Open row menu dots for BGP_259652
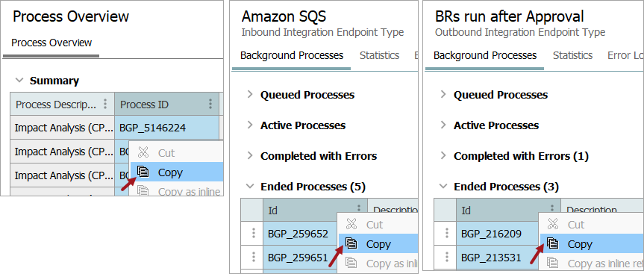Screen dimensions: 644x274 coord(254,234)
